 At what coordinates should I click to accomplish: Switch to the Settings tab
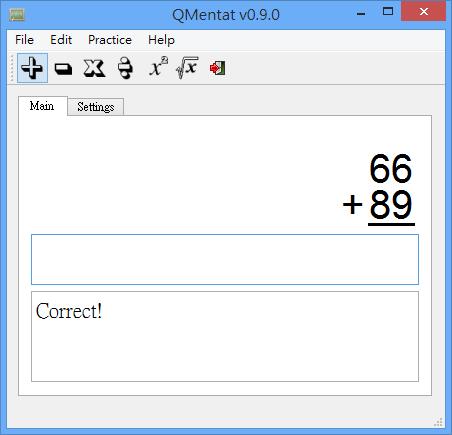pos(96,107)
